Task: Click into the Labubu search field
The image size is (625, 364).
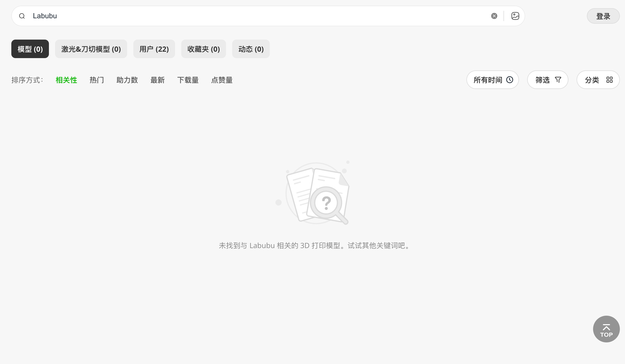Action: point(257,16)
